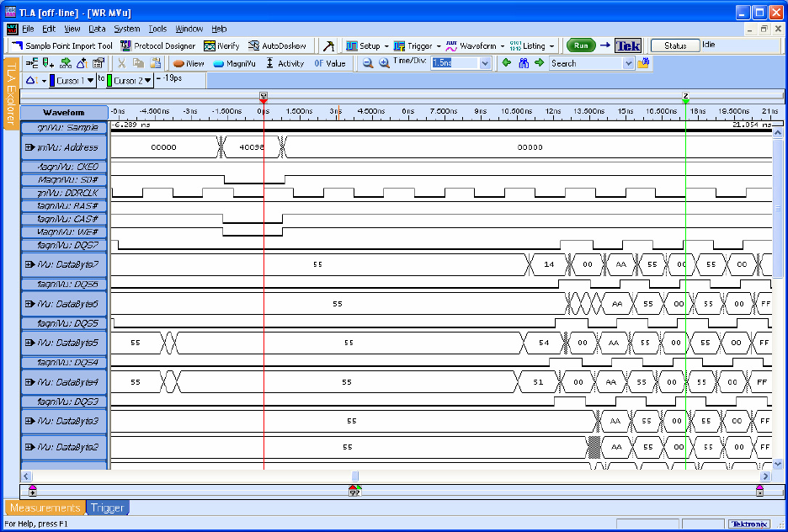Image resolution: width=788 pixels, height=532 pixels.
Task: Open the Sample Point Import Tool
Action: click(61, 45)
